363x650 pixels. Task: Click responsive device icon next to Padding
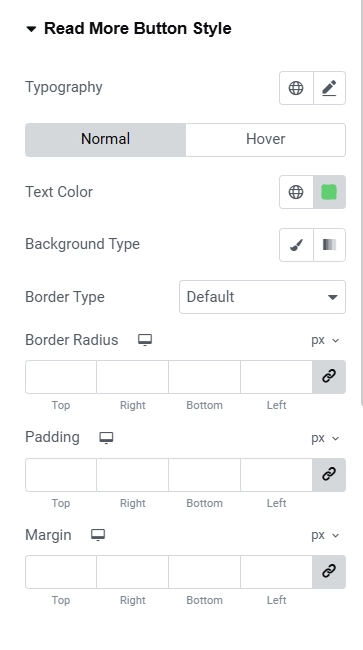(x=106, y=438)
